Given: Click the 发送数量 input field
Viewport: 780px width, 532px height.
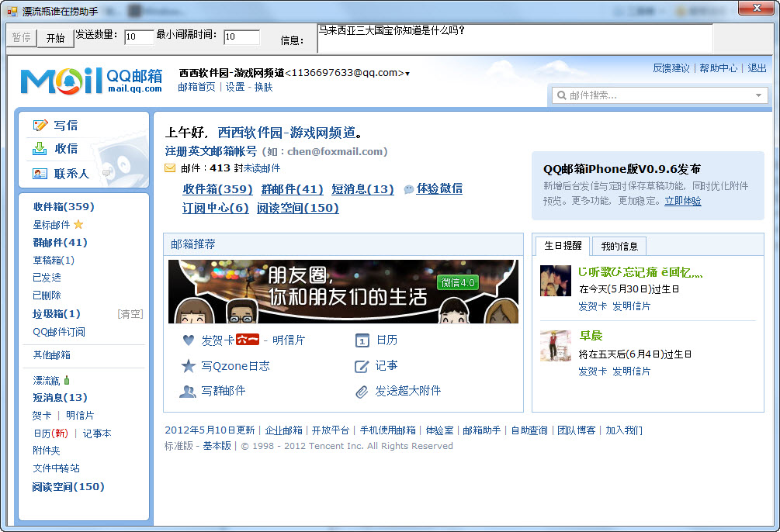Looking at the screenshot, I should click(x=139, y=36).
